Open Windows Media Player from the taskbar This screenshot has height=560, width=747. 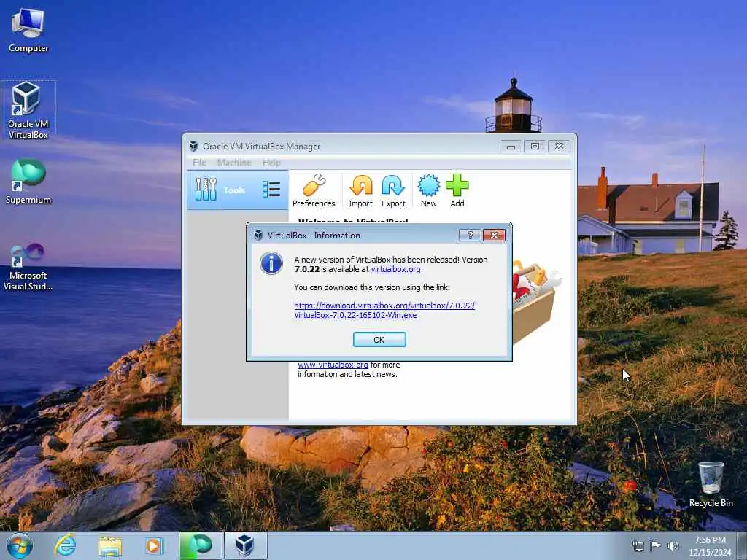point(154,545)
